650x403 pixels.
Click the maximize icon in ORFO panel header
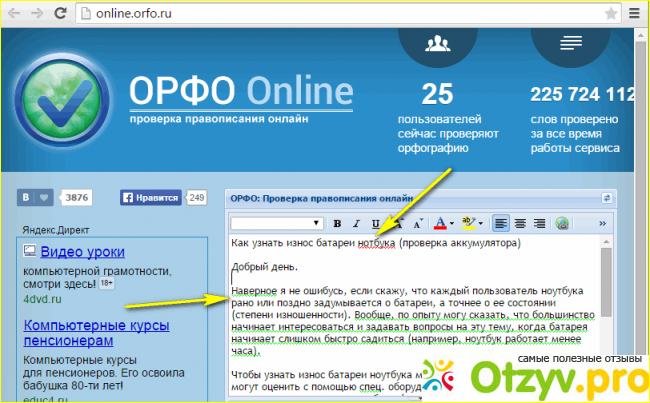[605, 198]
